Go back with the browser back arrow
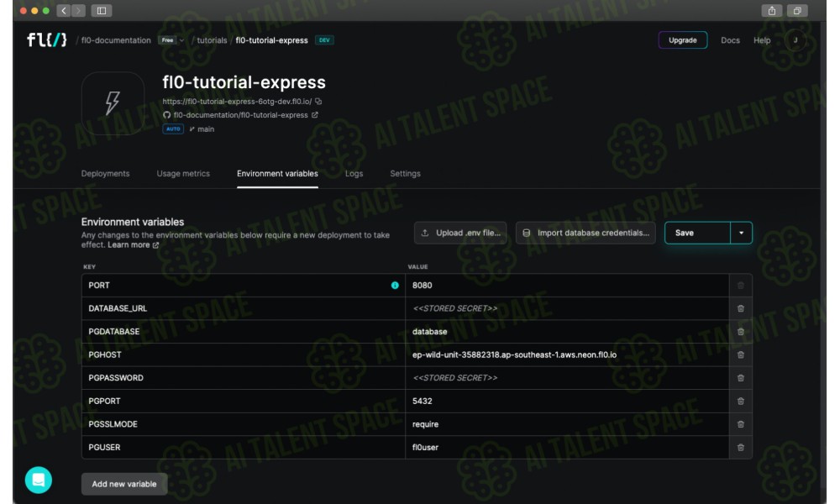 click(63, 11)
